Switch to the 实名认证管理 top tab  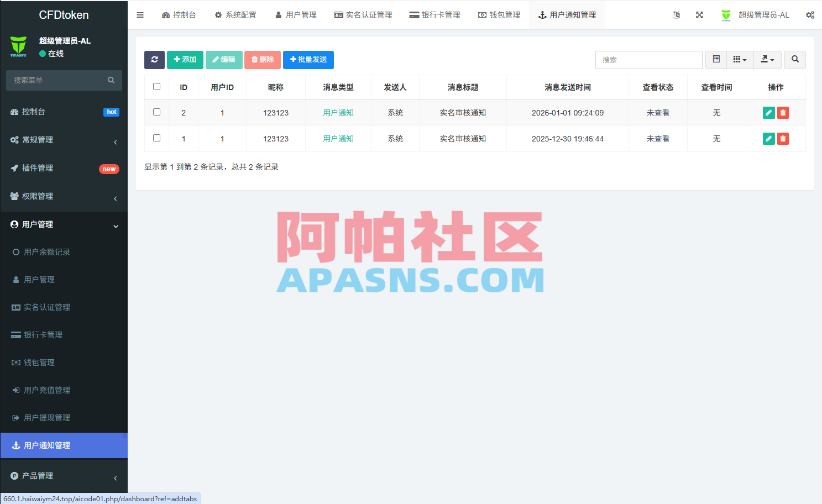point(363,15)
